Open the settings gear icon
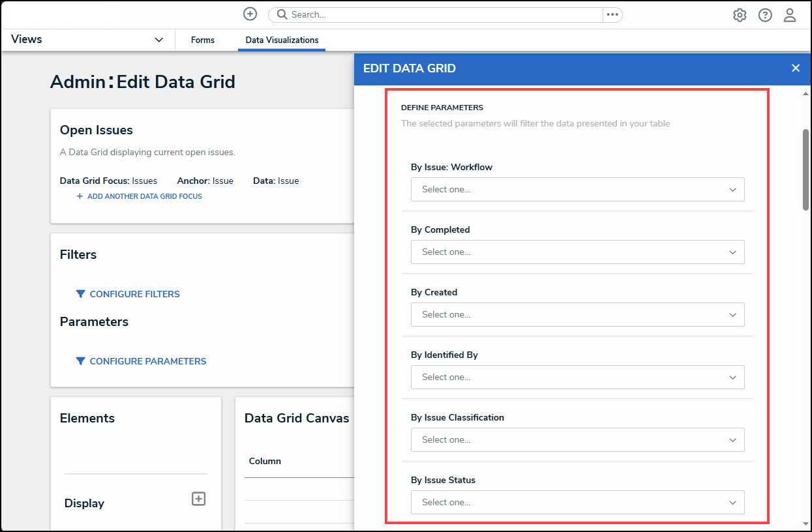 pos(740,15)
